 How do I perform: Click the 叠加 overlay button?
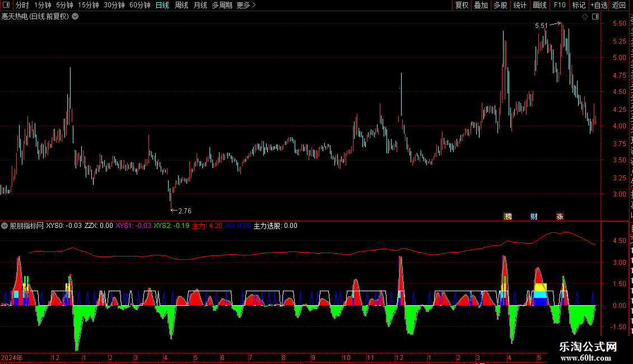pos(481,5)
